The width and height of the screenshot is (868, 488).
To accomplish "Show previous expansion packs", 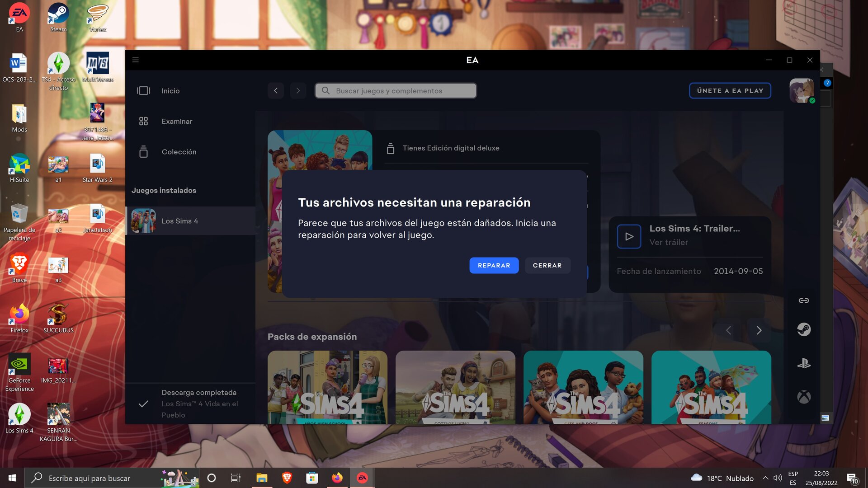I will (x=728, y=330).
